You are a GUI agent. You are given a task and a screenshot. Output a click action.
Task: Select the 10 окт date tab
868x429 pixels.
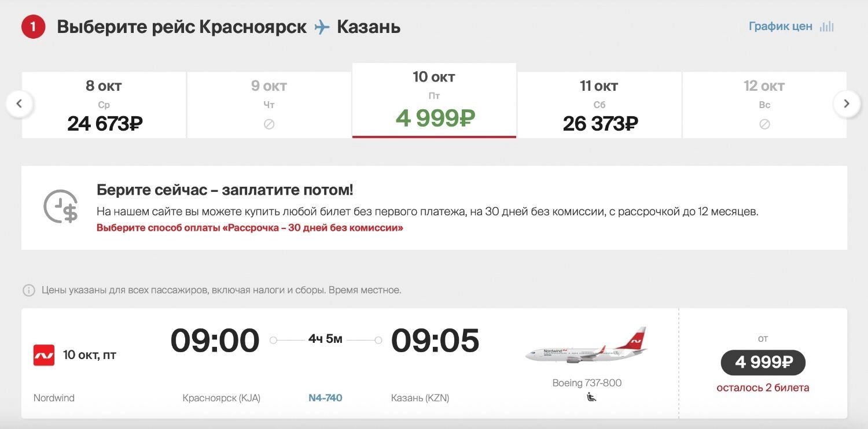(434, 101)
